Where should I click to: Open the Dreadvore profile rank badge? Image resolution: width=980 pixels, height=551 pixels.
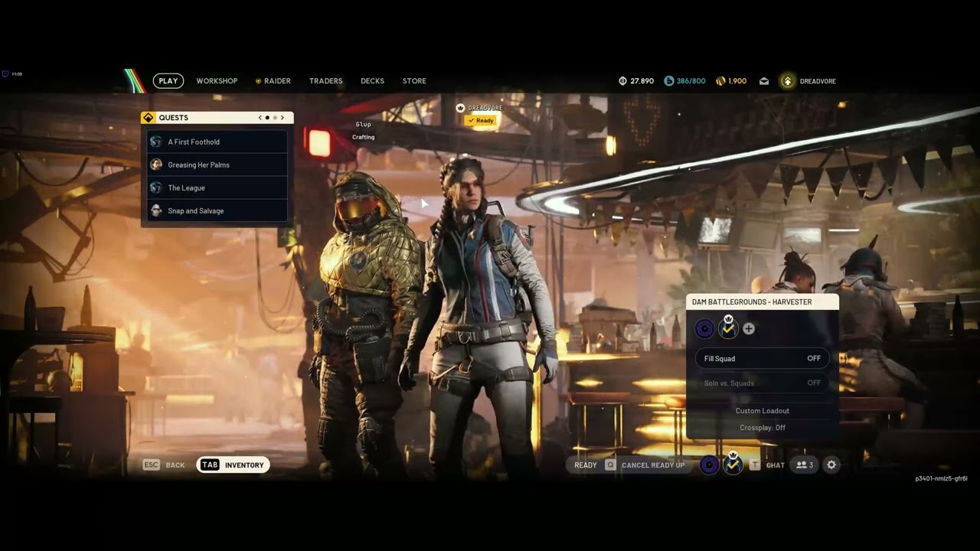tap(788, 81)
